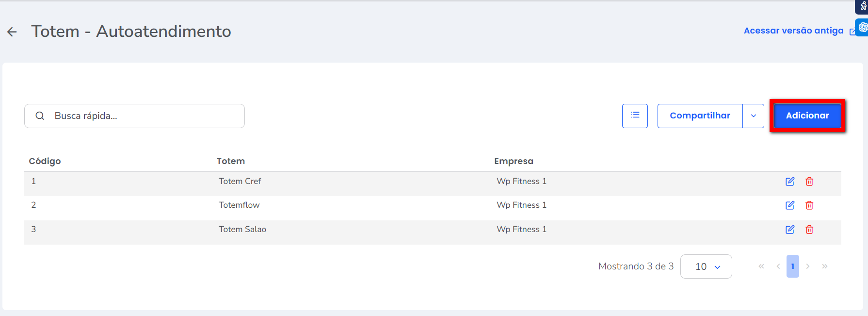
Task: Open the list view options icon
Action: (x=635, y=116)
